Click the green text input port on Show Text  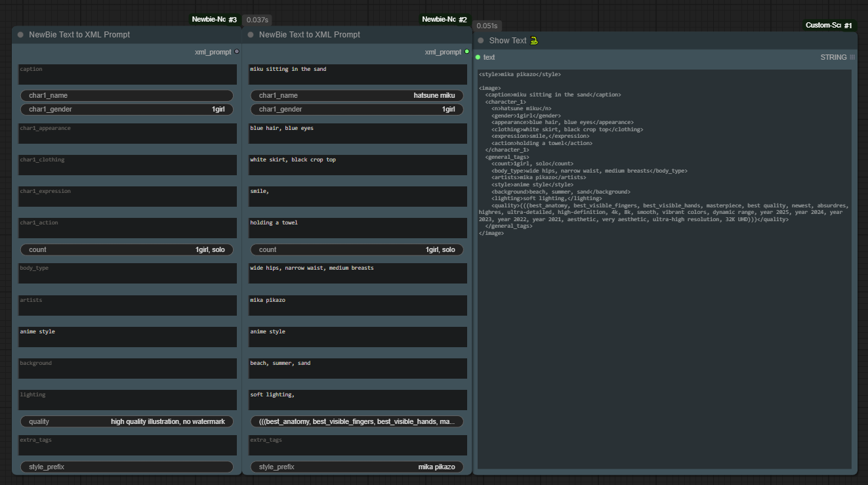click(x=478, y=57)
